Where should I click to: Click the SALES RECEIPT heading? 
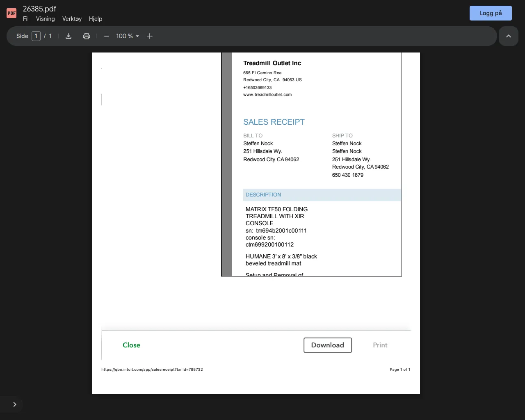[274, 122]
